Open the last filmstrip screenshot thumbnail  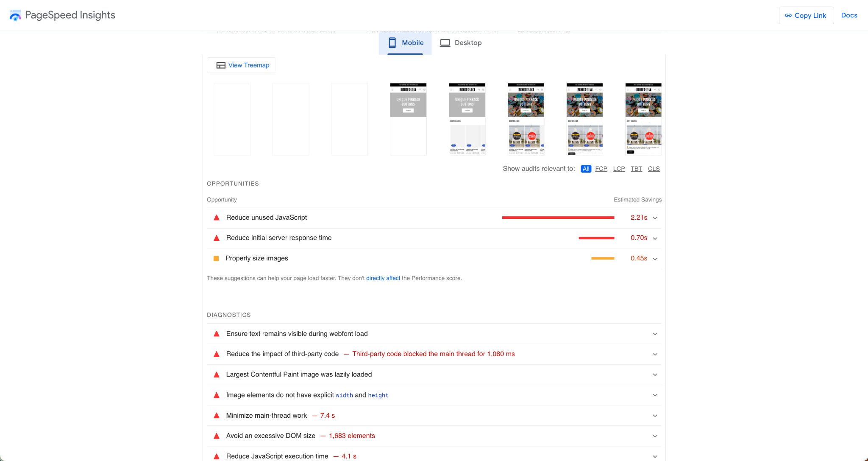point(643,119)
